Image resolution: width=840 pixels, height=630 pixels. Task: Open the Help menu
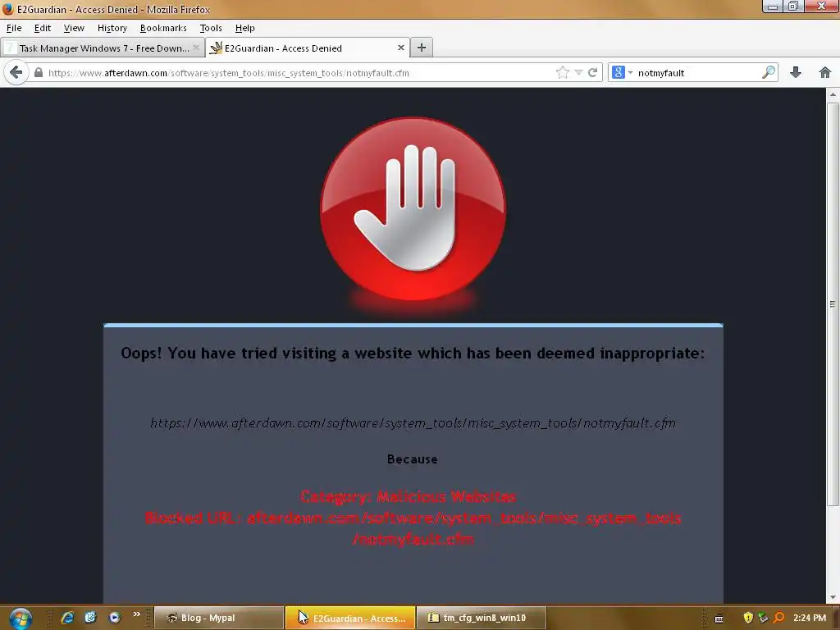coord(244,28)
